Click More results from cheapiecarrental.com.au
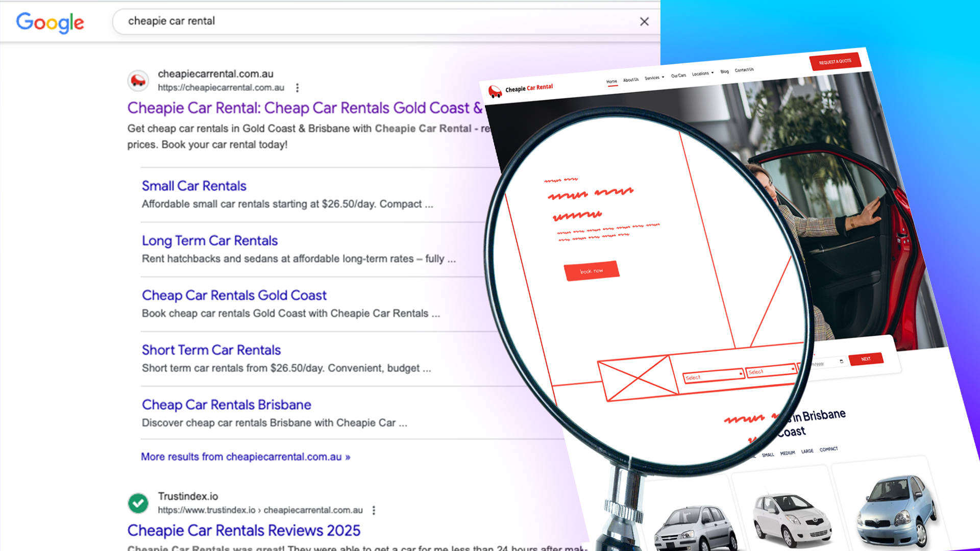This screenshot has height=551, width=980. coord(246,457)
